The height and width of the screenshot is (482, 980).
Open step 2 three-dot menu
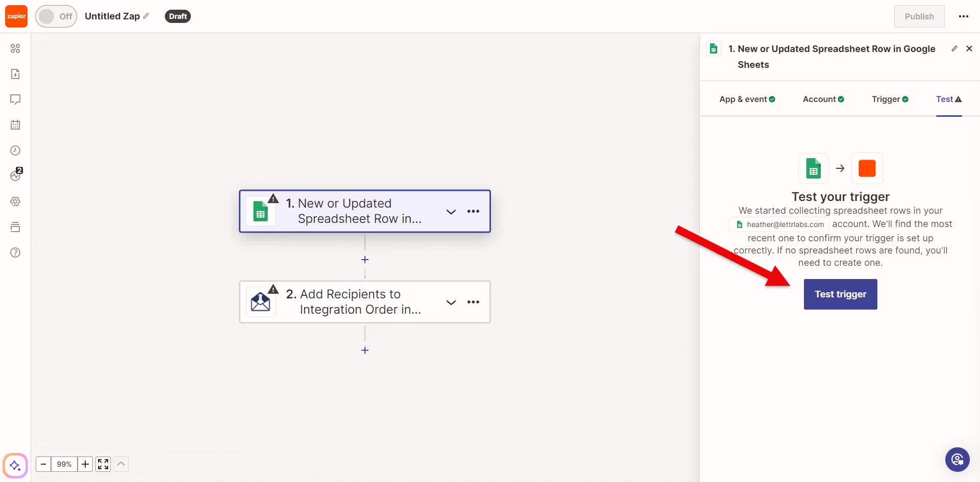pos(473,302)
